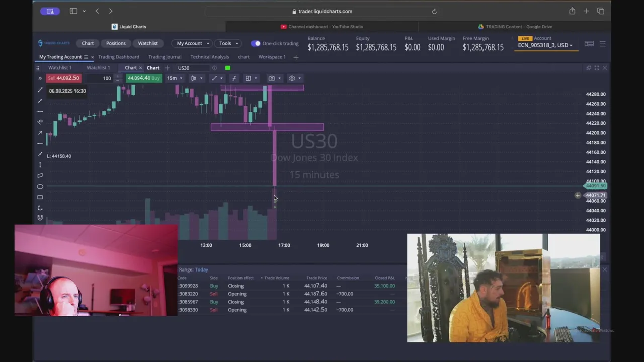Close the My Trading Account tab

click(92, 57)
